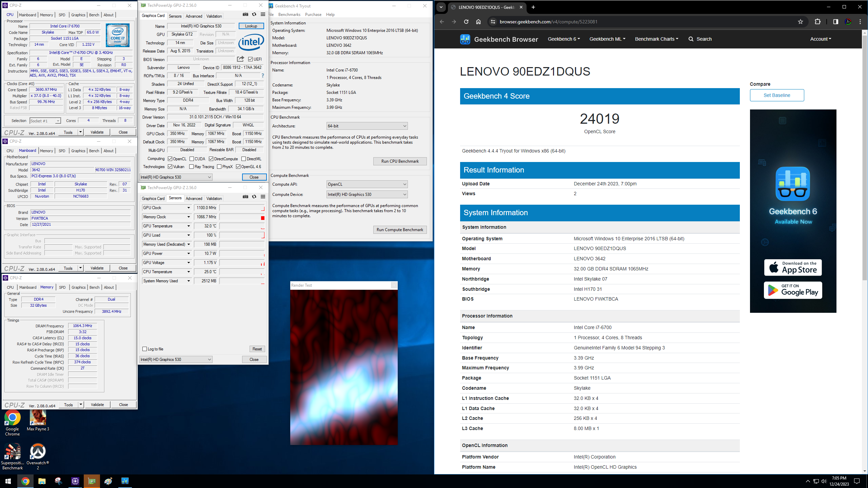The image size is (868, 488).
Task: Open File Explorer from taskbar
Action: [x=42, y=481]
